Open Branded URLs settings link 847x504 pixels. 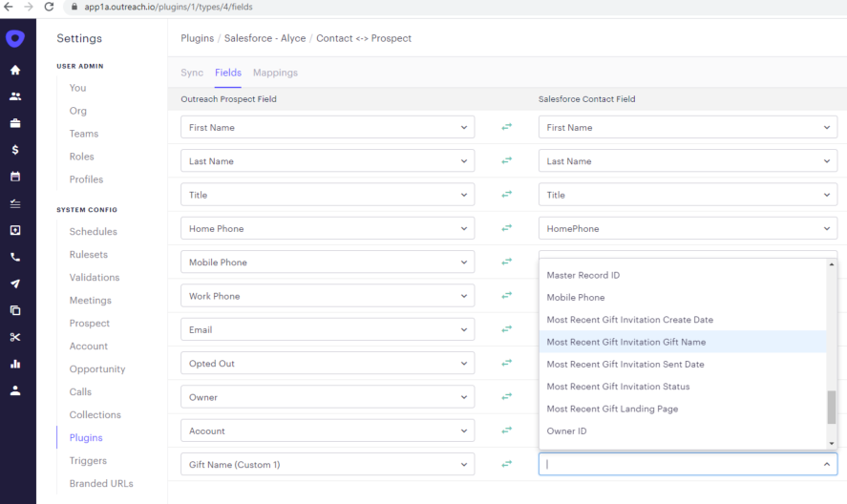101,483
